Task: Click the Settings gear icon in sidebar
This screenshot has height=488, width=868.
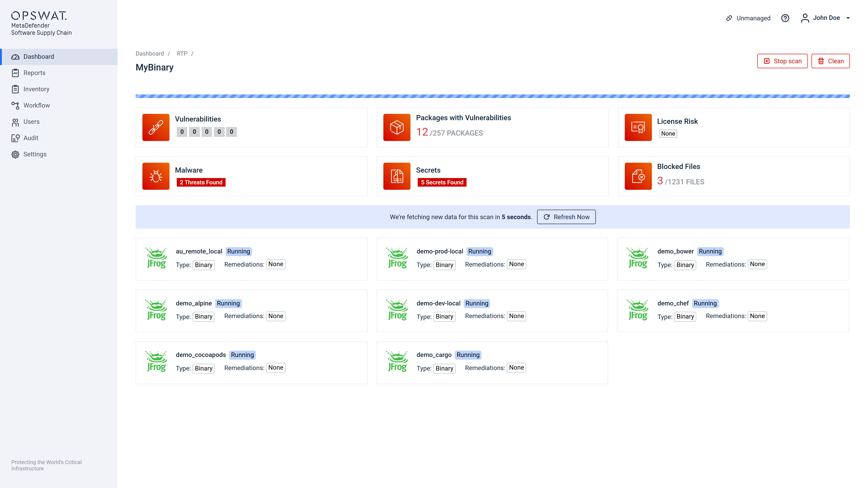Action: pos(16,154)
